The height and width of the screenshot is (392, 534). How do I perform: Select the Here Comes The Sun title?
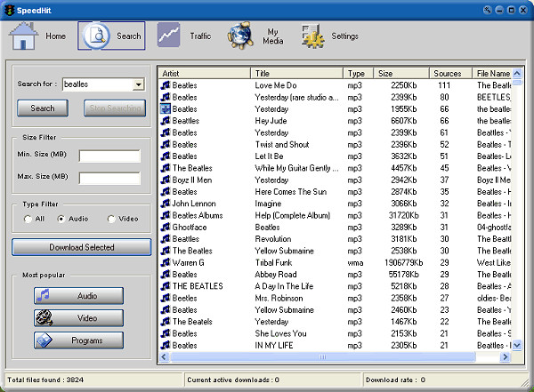point(290,192)
